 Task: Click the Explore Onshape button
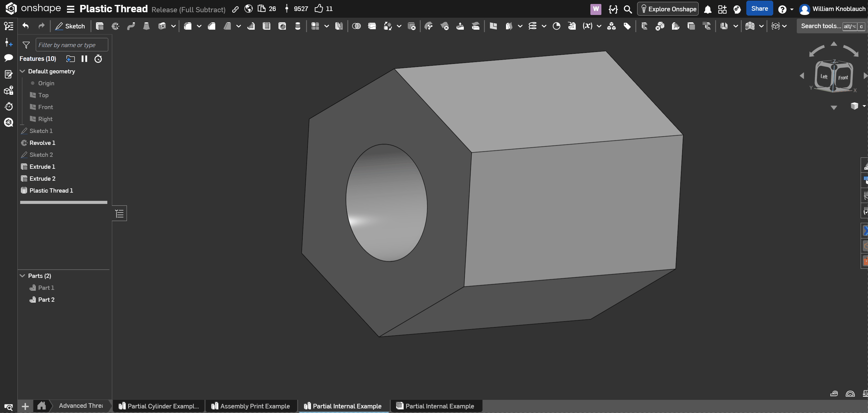tap(667, 9)
